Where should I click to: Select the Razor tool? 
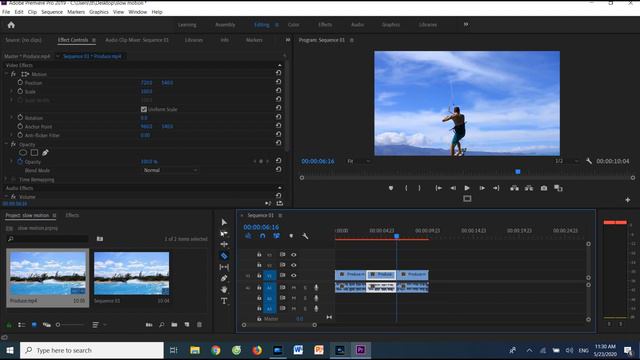click(224, 256)
